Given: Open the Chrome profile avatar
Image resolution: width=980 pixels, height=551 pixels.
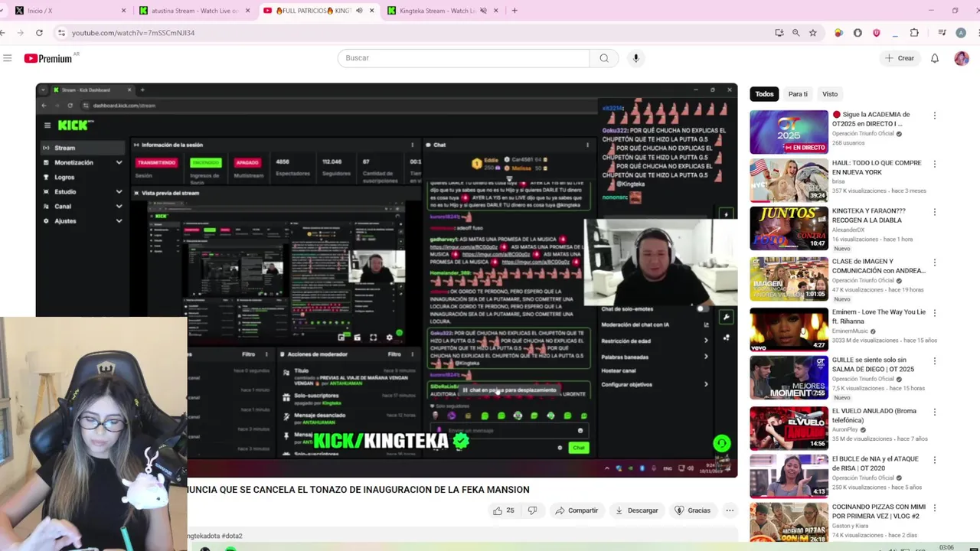Looking at the screenshot, I should pos(961,33).
